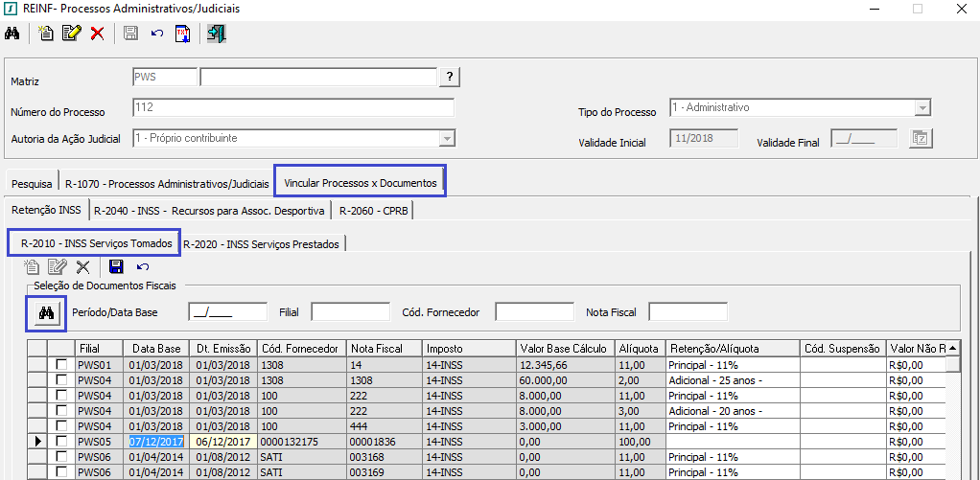Open the R-2020 - INSS Serviços Prestados tab

point(262,244)
